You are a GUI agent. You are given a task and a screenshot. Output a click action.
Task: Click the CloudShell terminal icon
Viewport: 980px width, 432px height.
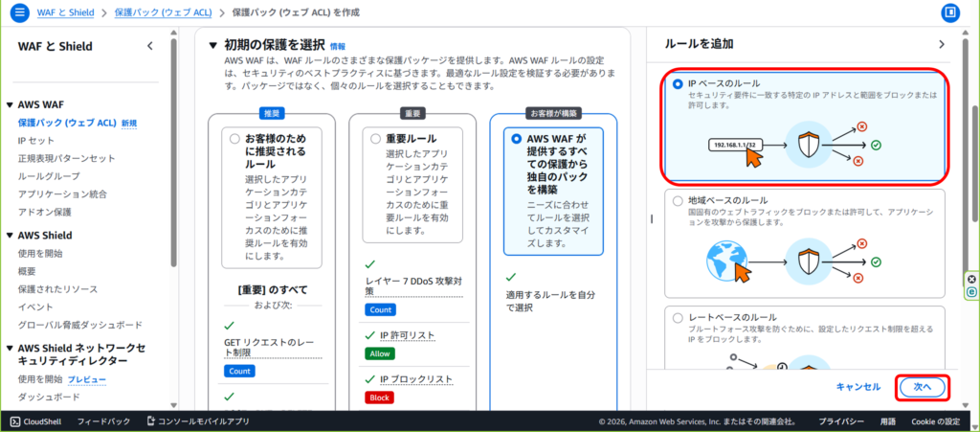click(15, 421)
